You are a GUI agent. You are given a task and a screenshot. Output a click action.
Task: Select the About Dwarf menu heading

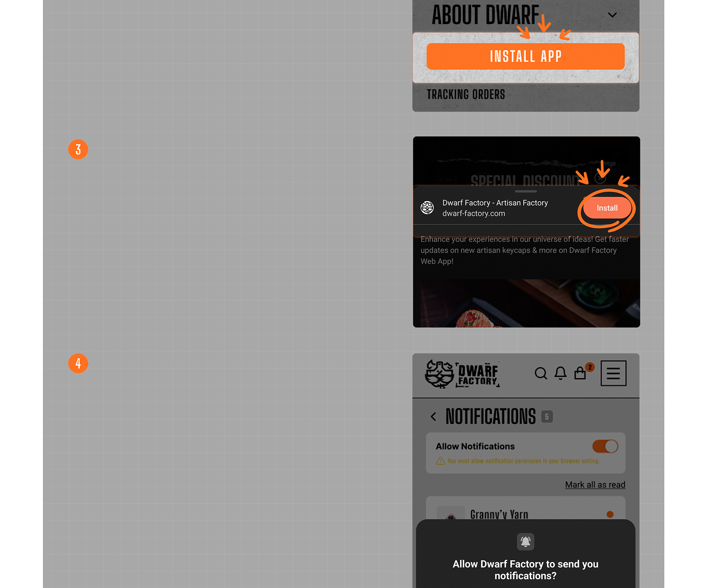point(485,15)
